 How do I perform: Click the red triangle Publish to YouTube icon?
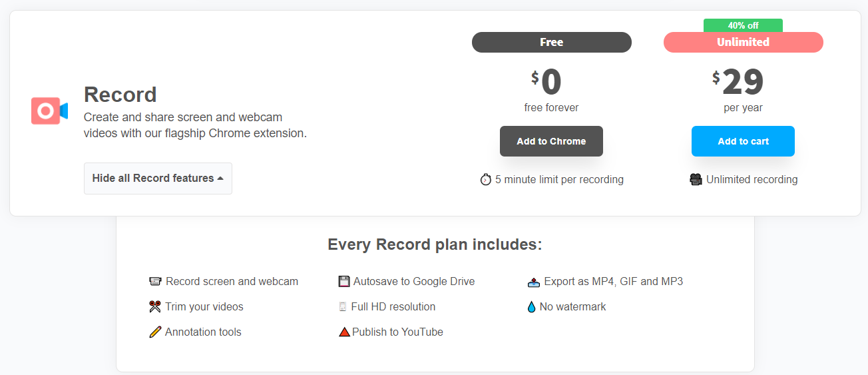click(344, 332)
